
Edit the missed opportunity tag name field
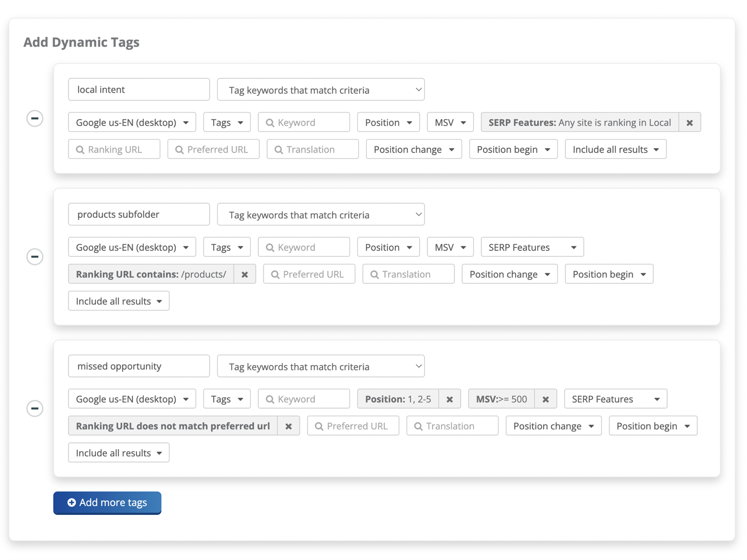139,367
